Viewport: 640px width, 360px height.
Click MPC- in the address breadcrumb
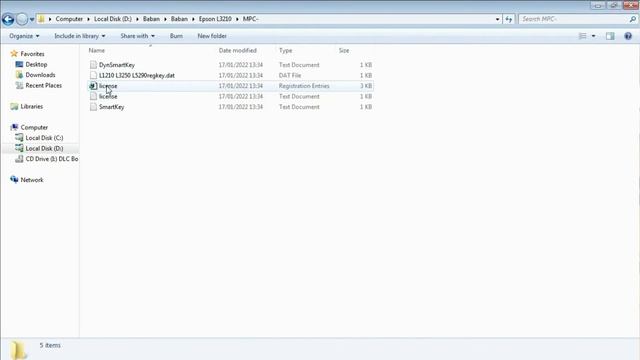pyautogui.click(x=251, y=19)
